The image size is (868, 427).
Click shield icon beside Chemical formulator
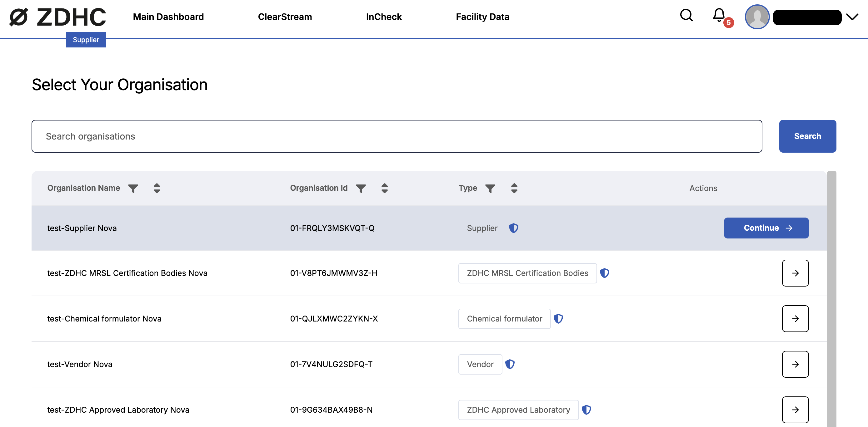click(558, 319)
